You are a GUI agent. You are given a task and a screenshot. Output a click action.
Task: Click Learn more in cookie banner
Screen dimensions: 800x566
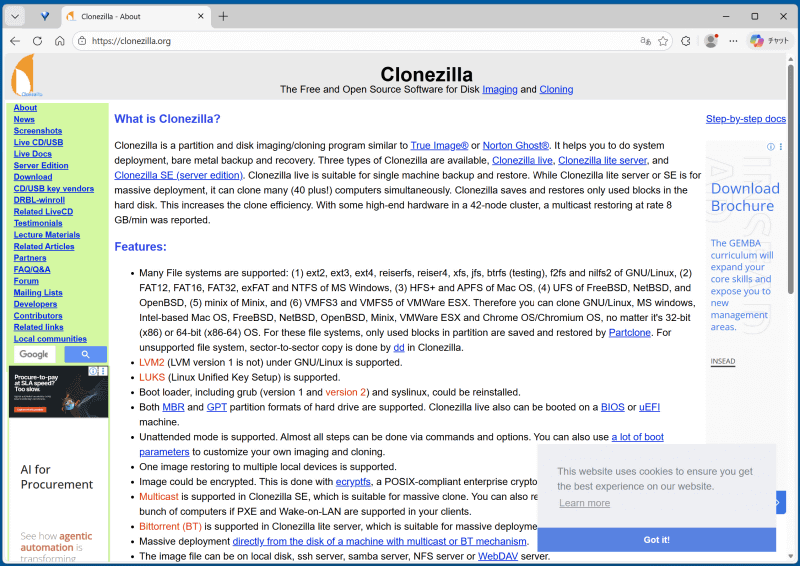584,503
